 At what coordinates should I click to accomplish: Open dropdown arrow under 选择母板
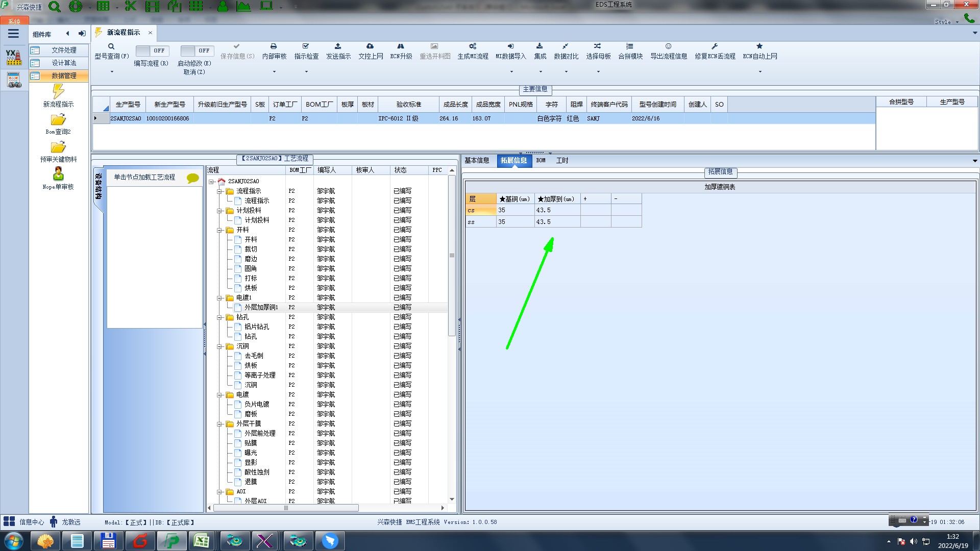(598, 71)
